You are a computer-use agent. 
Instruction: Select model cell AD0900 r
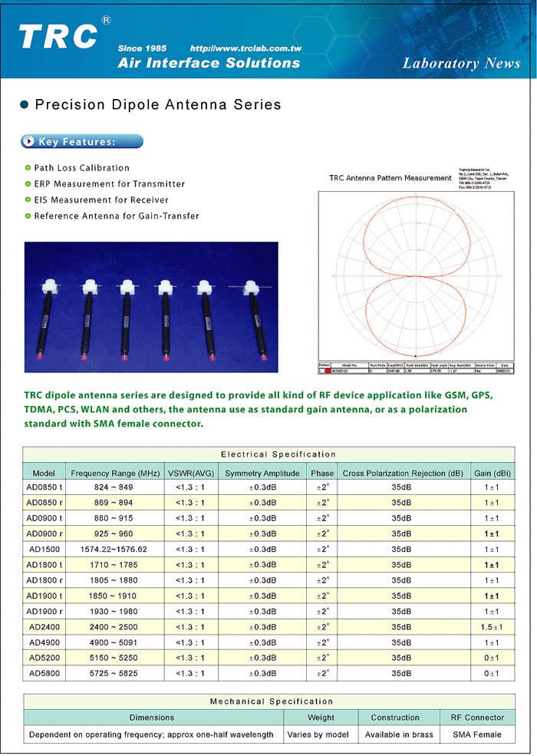click(x=44, y=533)
